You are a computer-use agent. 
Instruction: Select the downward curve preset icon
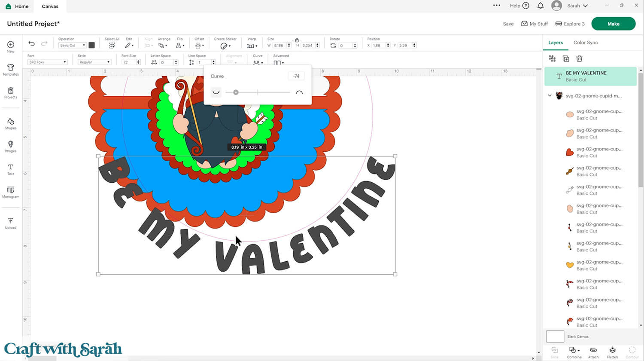[x=299, y=92]
